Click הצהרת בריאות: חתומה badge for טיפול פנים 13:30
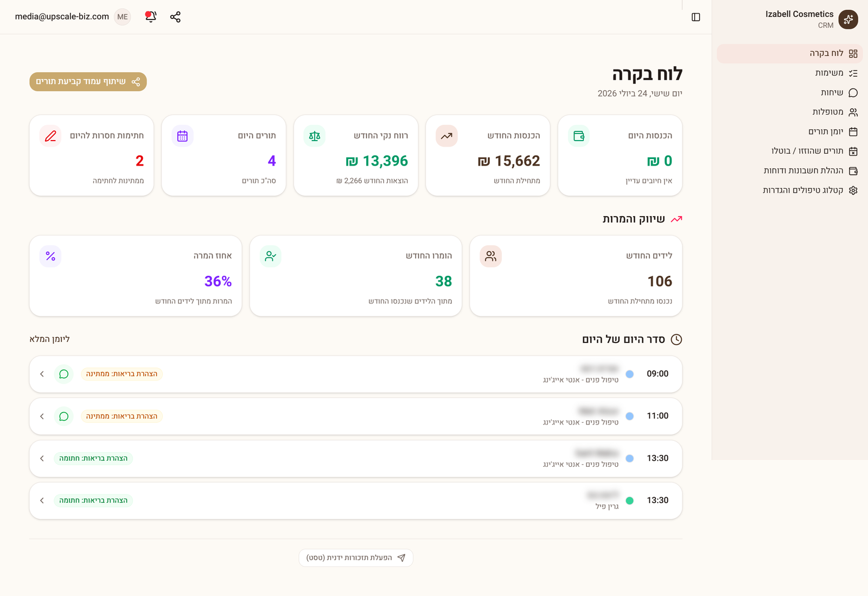 click(x=93, y=459)
